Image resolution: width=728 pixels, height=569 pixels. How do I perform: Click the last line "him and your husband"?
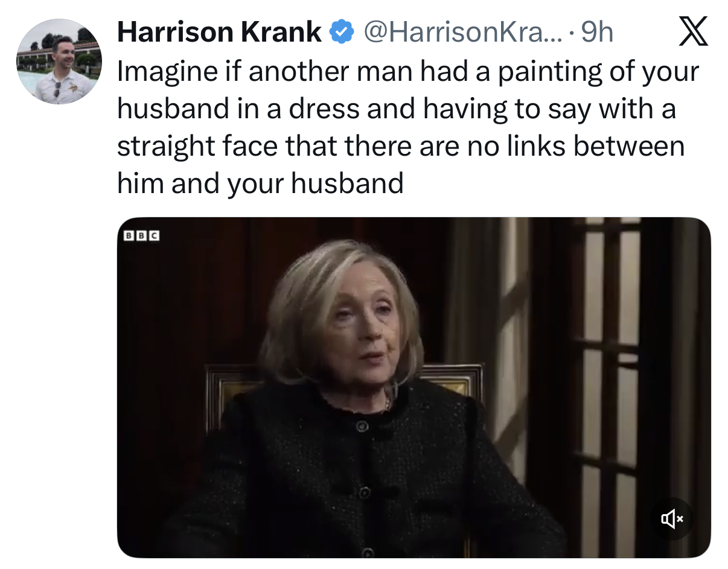[260, 183]
